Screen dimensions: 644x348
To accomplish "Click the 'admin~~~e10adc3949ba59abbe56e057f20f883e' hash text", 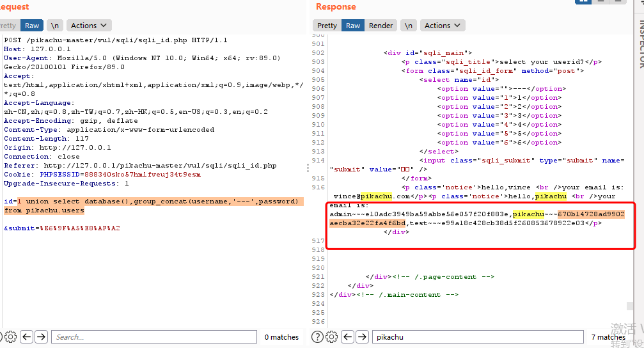I will point(420,214).
